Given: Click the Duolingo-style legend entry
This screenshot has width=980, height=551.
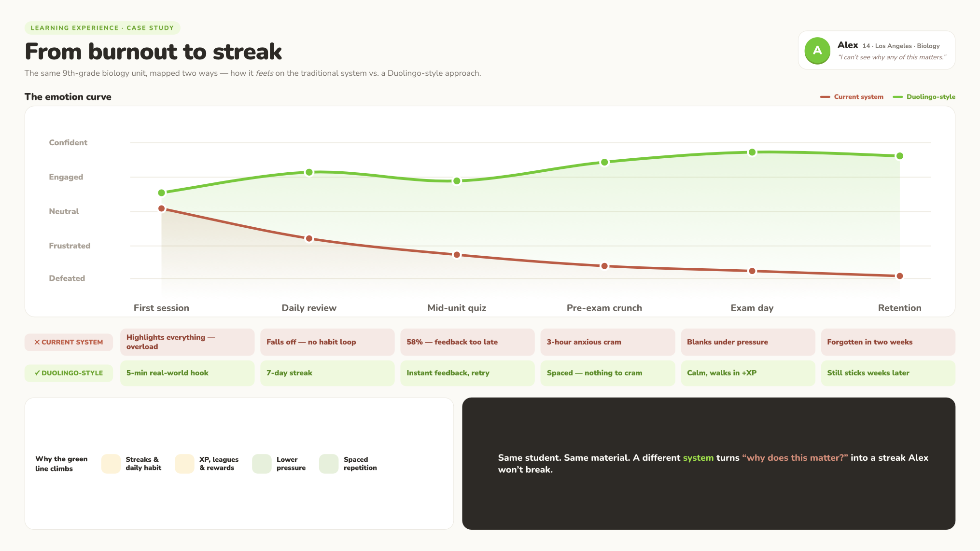Looking at the screenshot, I should click(x=924, y=97).
